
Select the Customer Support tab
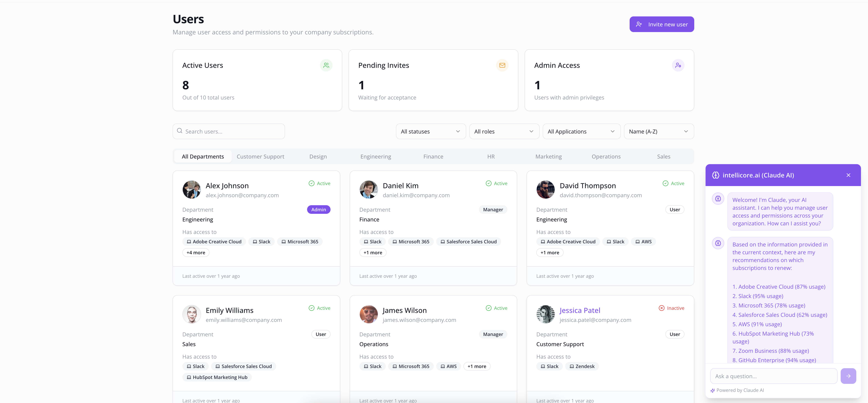260,157
